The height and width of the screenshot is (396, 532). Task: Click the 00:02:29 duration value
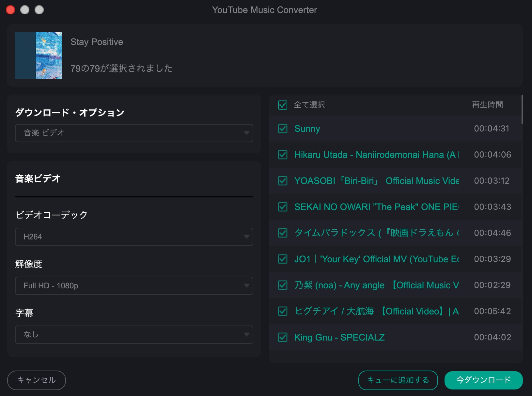pos(492,285)
